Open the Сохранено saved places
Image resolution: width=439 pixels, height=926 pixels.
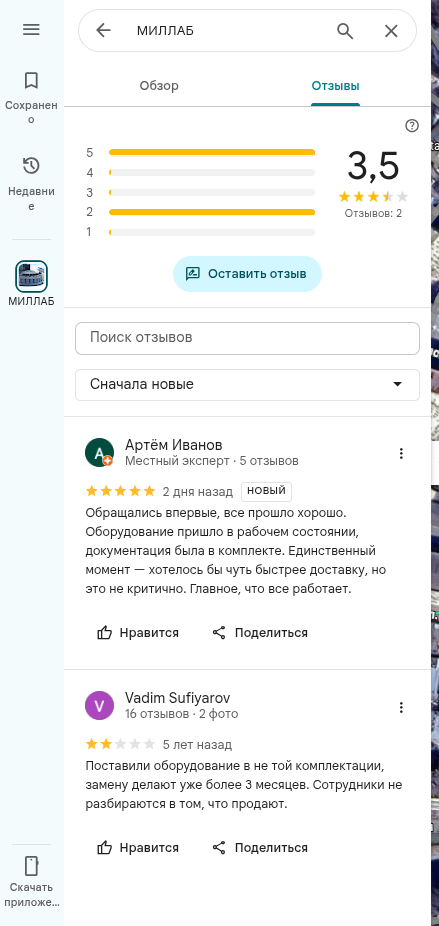[x=31, y=97]
